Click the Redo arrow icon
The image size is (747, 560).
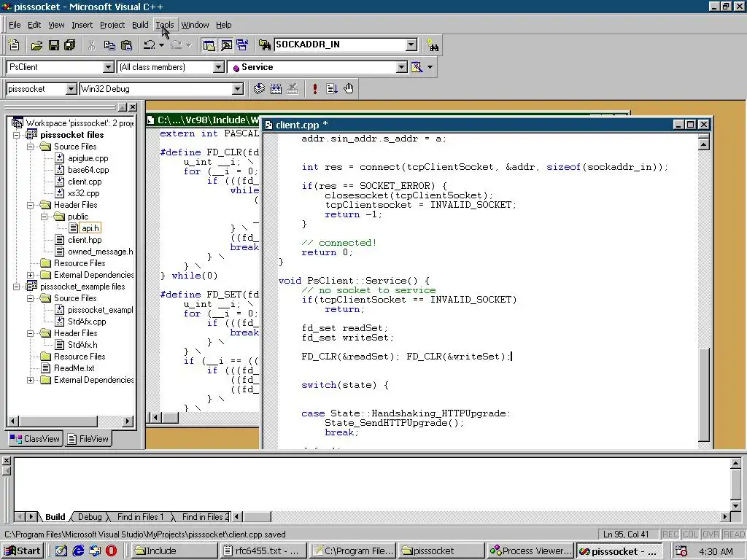[x=177, y=44]
